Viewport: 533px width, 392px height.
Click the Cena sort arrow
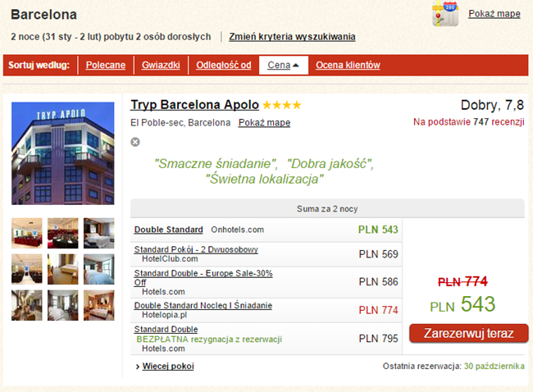(x=296, y=66)
